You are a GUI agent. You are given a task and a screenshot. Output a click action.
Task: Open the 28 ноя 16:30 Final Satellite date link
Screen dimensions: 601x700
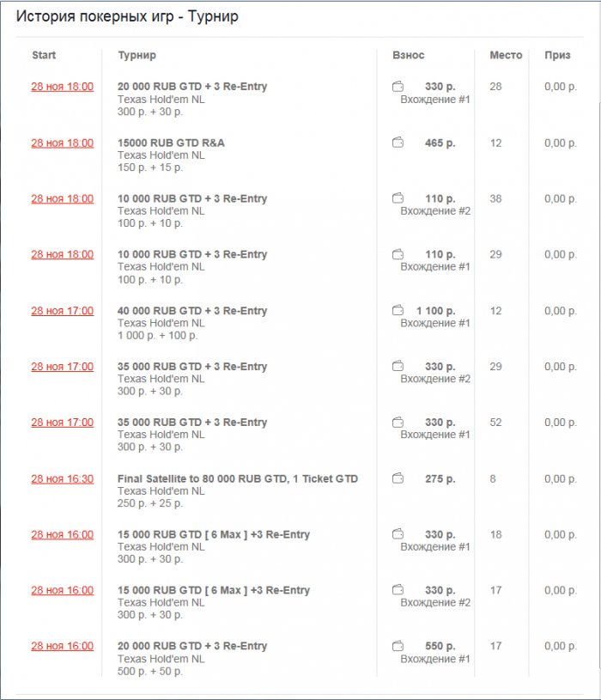coord(63,478)
